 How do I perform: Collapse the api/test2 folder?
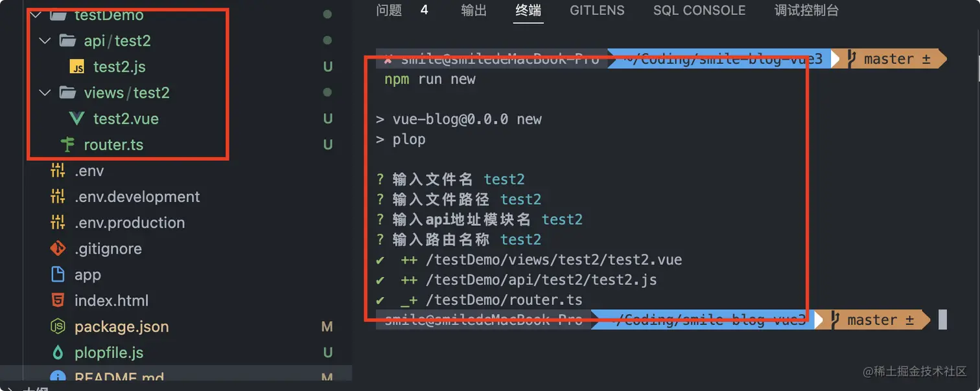(x=44, y=40)
